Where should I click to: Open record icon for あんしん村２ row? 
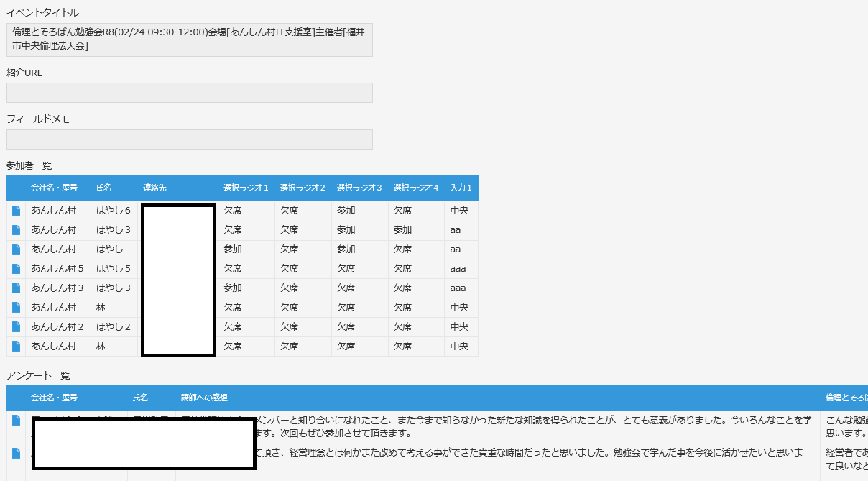point(17,327)
